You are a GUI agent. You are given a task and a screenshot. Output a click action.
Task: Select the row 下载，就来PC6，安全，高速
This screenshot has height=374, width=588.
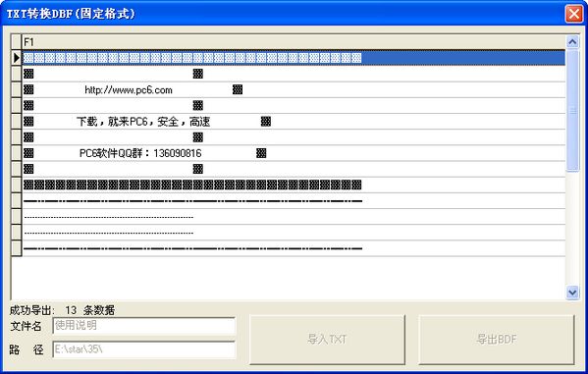[x=294, y=122]
